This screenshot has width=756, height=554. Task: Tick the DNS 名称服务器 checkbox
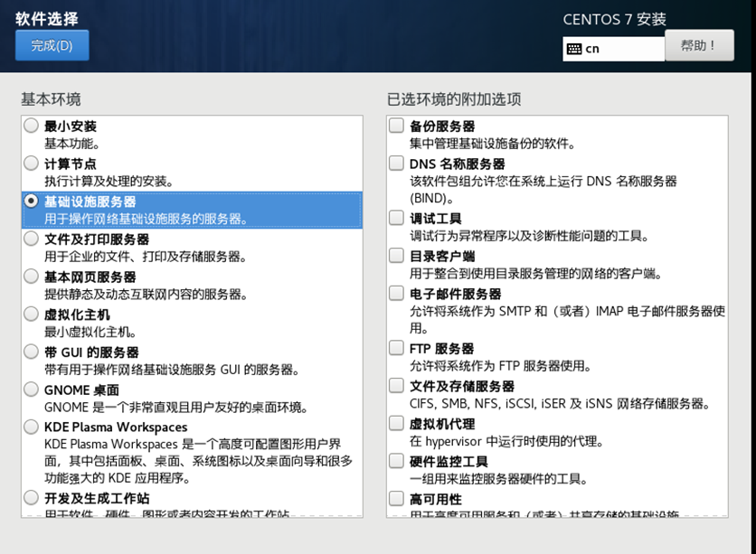coord(396,164)
